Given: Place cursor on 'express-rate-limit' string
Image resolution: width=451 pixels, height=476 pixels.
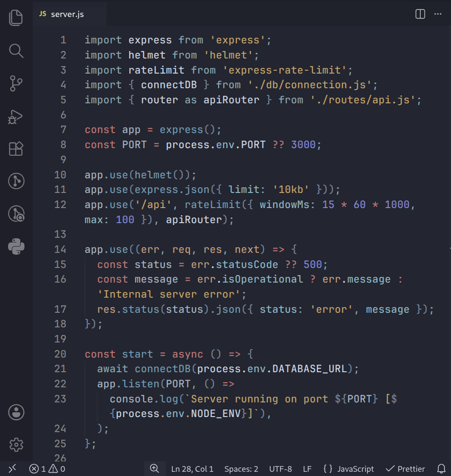Looking at the screenshot, I should click(x=284, y=70).
